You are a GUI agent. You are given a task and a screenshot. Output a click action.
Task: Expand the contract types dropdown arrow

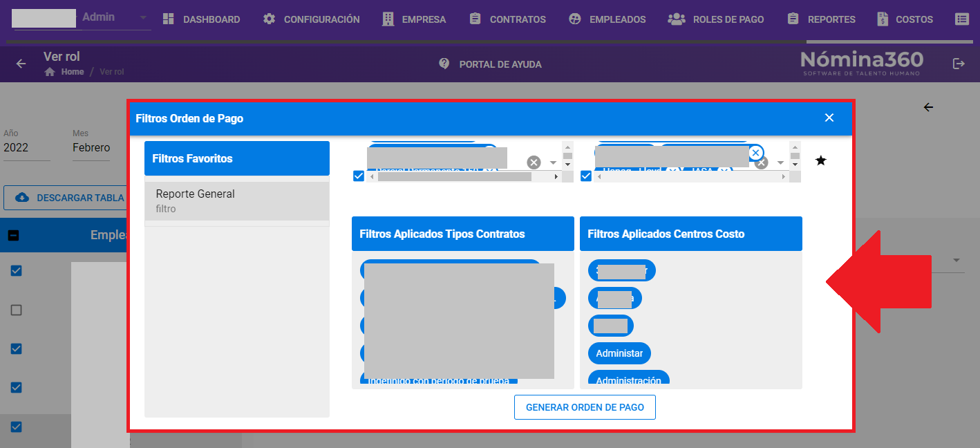[553, 162]
